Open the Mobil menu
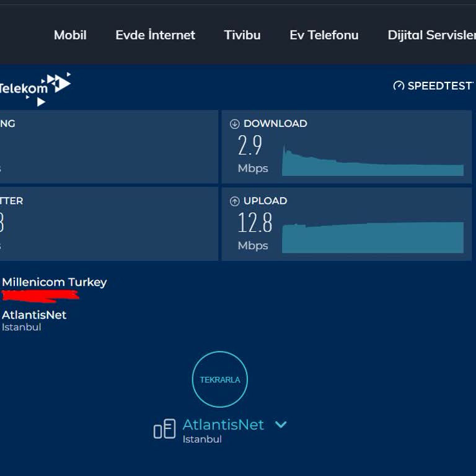Screen dimensions: 476x476 (70, 35)
